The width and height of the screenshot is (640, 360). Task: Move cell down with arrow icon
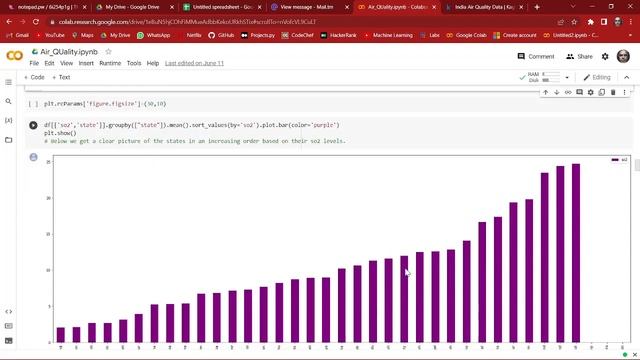point(557,93)
